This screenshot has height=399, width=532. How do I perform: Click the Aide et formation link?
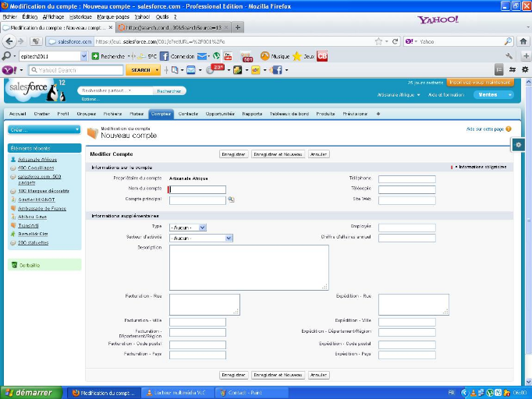tap(446, 95)
